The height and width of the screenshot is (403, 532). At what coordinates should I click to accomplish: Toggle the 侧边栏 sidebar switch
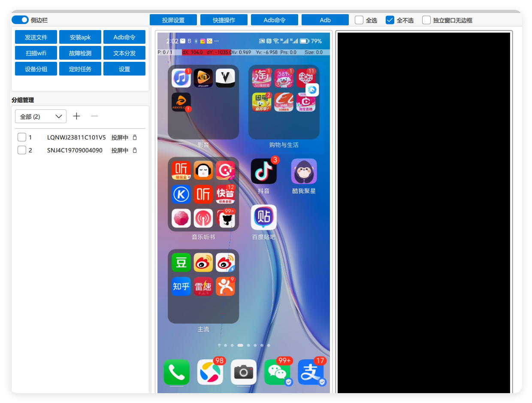tap(20, 20)
